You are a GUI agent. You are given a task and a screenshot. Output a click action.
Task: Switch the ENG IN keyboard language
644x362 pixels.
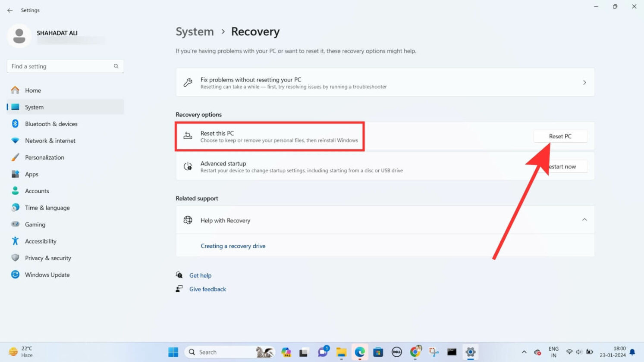[553, 352]
